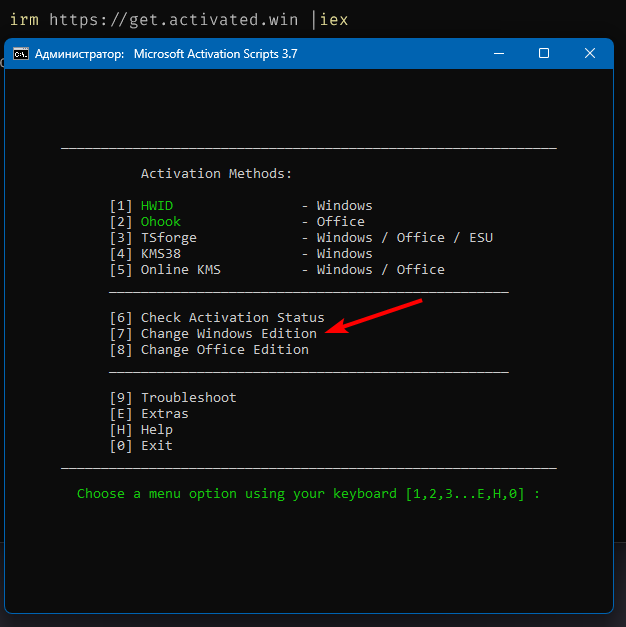Click the 'irm https://get.activated.win' command text
626x627 pixels.
point(154,20)
